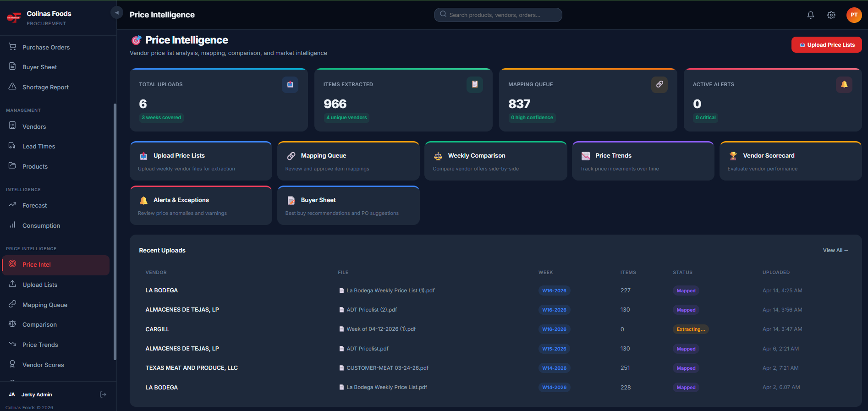The height and width of the screenshot is (411, 868).
Task: Click the 0 critical badge
Action: pos(706,118)
